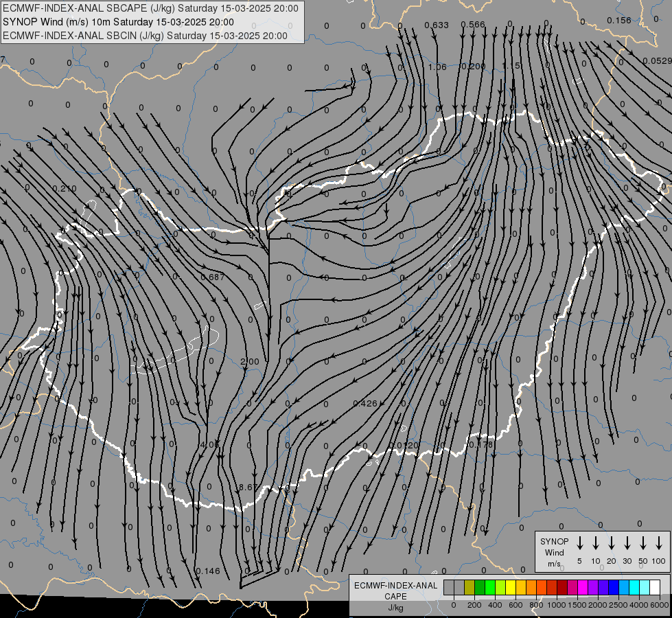Click the map value 0.178
Image resolution: width=672 pixels, height=618 pixels.
point(481,444)
